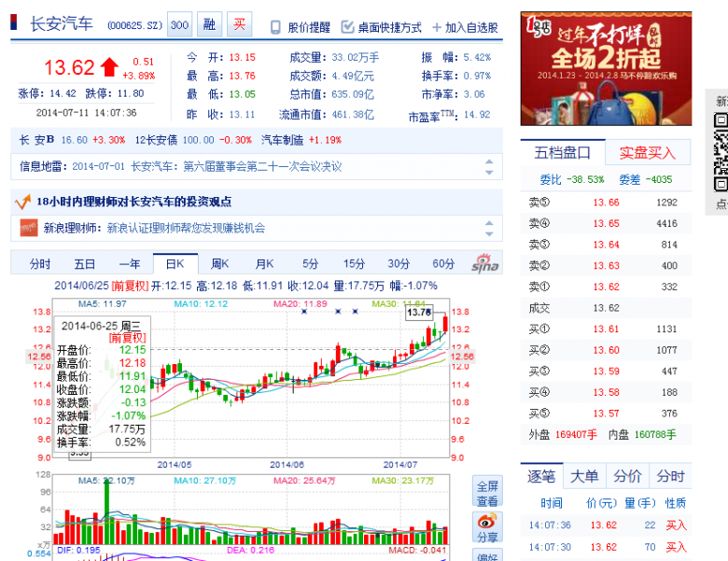
Task: Select the 月K chart tab
Action: tap(264, 264)
